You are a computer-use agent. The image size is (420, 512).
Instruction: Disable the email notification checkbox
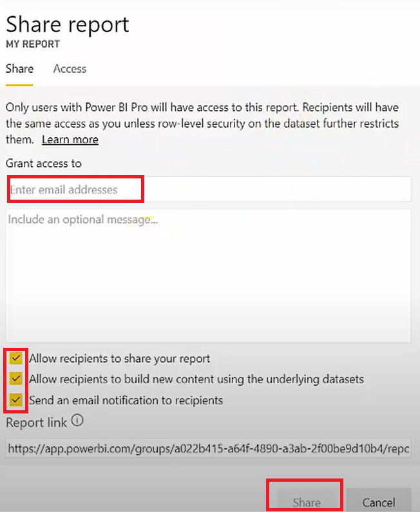click(x=15, y=399)
